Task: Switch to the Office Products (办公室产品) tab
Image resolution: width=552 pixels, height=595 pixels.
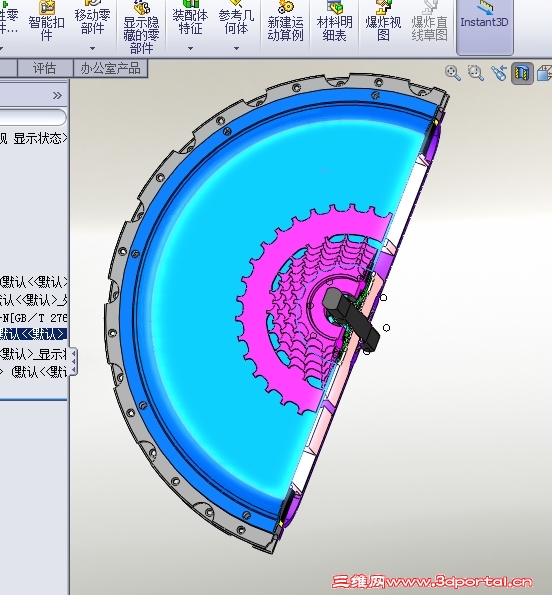Action: pyautogui.click(x=110, y=68)
